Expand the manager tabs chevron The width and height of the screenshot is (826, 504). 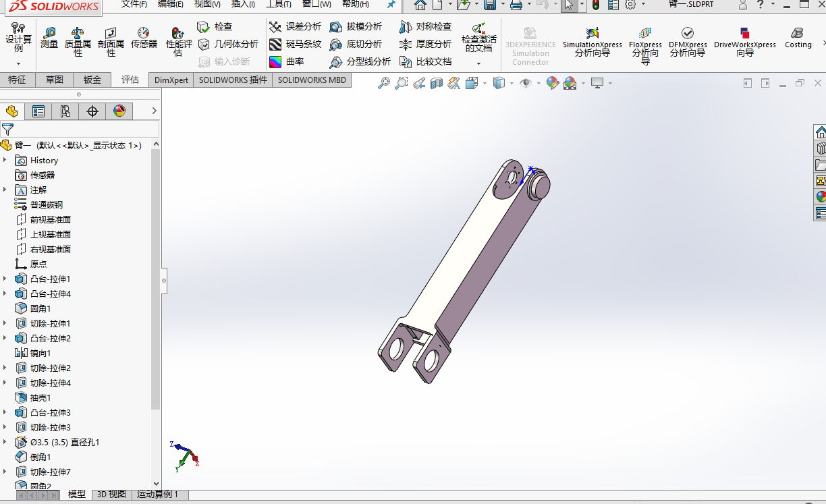[x=154, y=111]
